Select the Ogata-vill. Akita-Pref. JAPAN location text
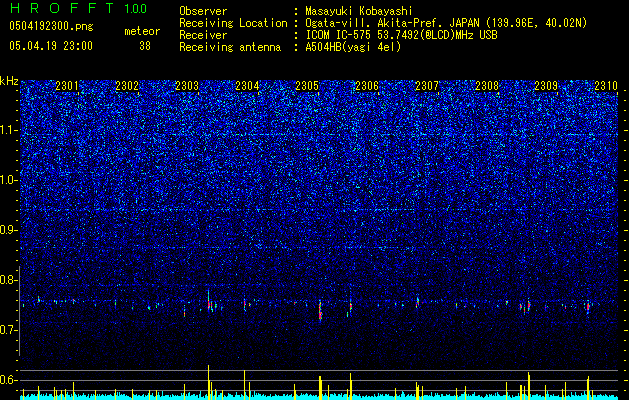This screenshot has height=400, width=629. tap(446, 23)
